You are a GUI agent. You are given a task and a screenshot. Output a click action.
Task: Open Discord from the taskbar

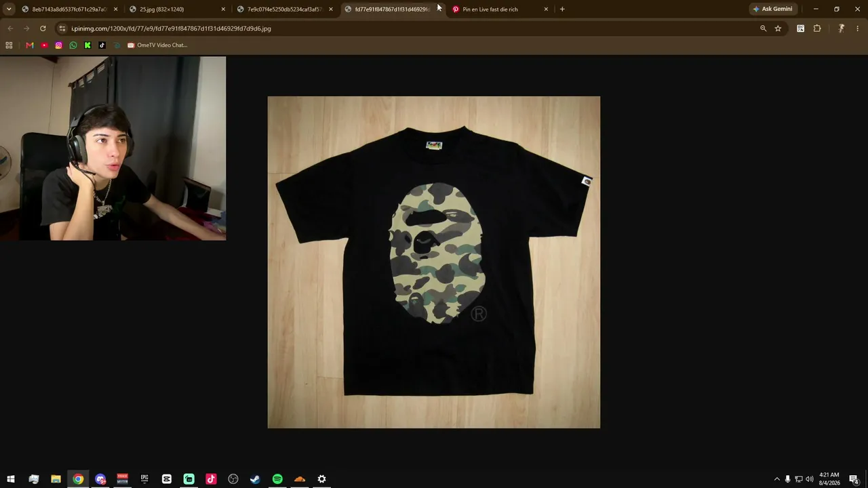pyautogui.click(x=100, y=479)
